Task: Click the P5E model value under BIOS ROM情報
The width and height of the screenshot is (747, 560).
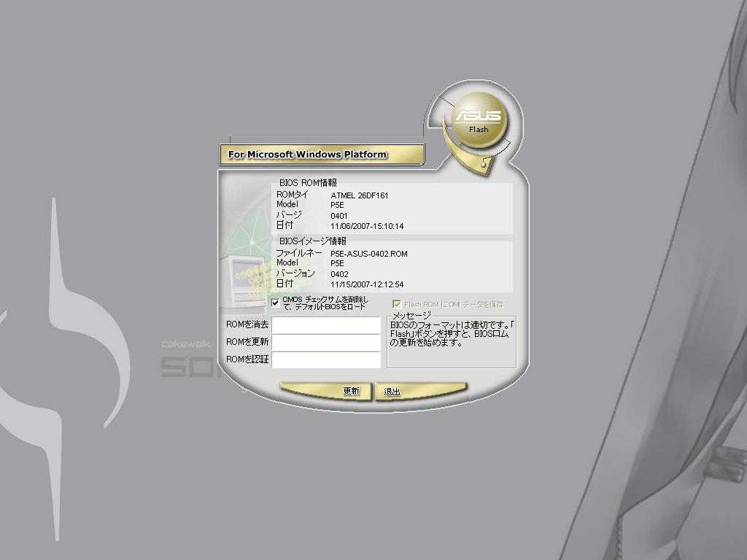Action: (x=337, y=205)
